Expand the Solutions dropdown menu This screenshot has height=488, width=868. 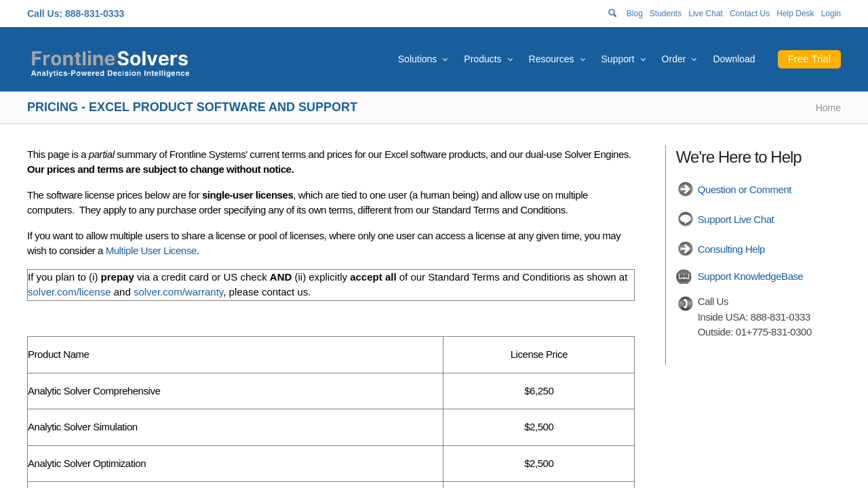[x=422, y=59]
